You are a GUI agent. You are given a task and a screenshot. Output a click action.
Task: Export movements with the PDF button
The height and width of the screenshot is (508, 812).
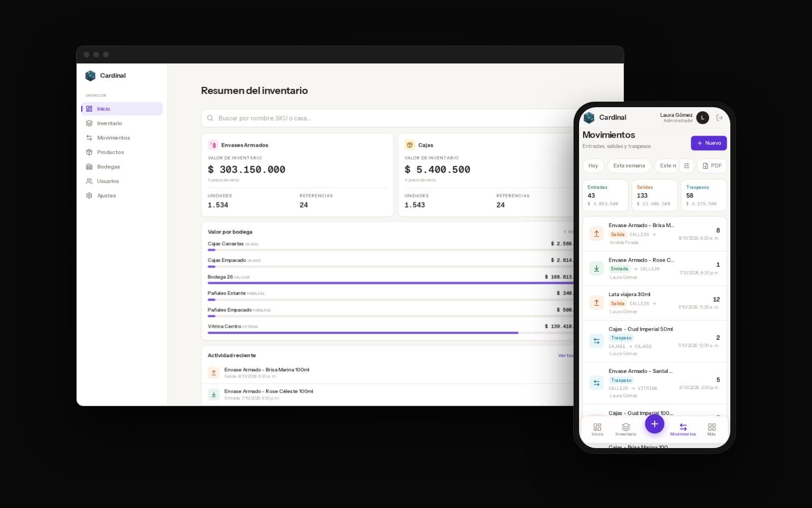point(712,166)
